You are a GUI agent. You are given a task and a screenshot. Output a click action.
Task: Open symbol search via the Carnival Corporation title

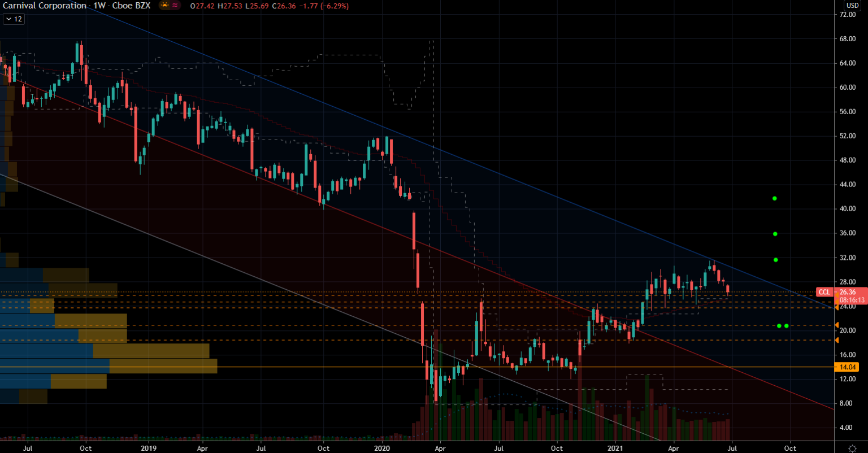click(44, 6)
